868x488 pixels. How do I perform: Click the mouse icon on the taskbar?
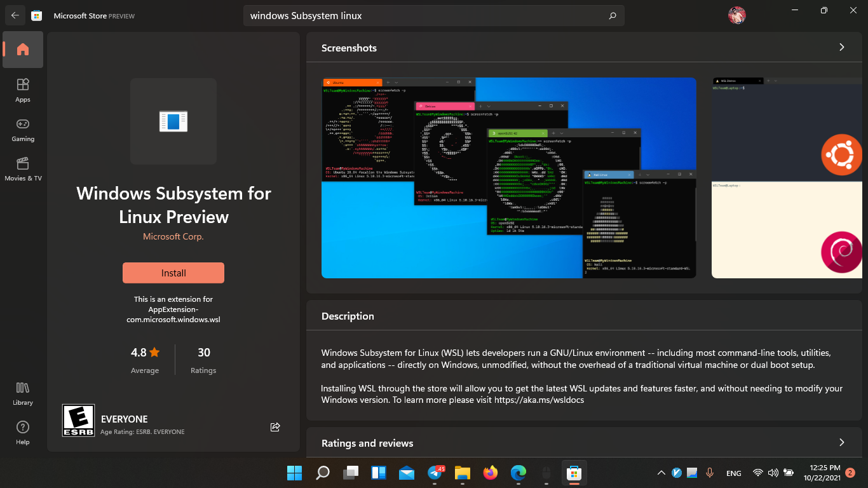[546, 473]
